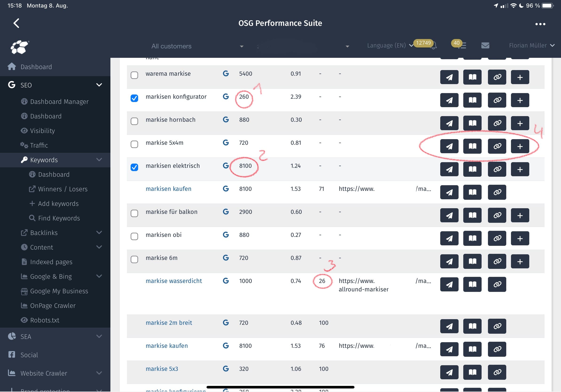Click the OSG honeycomb logo

19,47
